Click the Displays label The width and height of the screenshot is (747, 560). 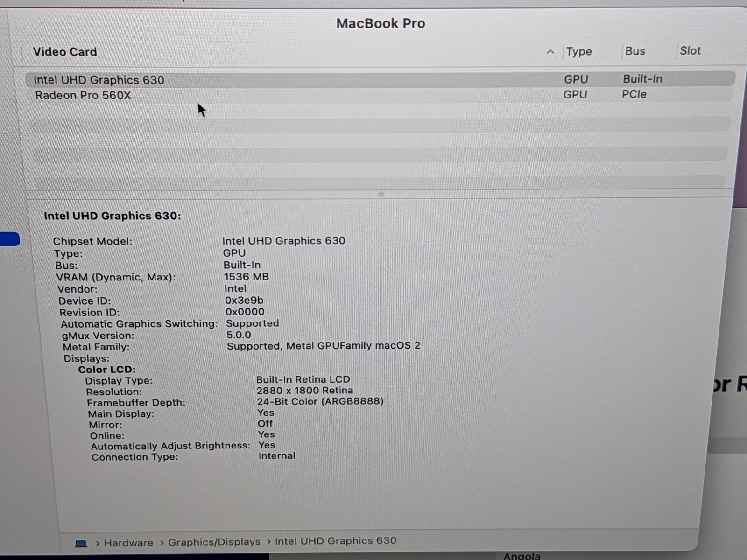click(x=86, y=358)
